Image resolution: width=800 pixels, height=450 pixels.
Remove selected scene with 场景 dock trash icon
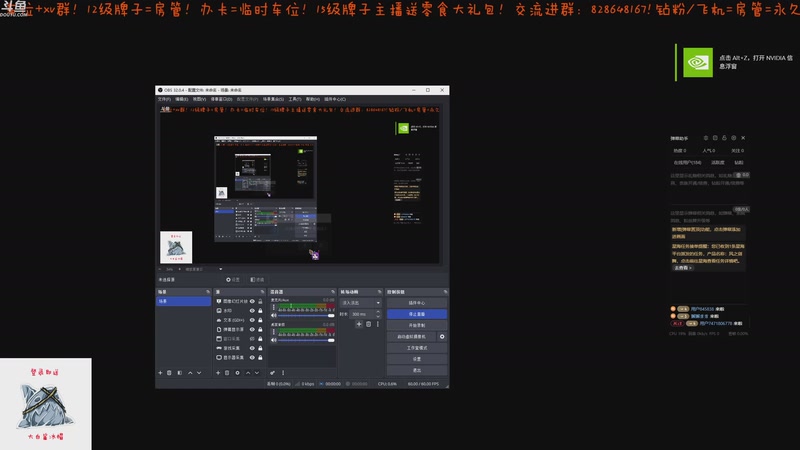169,373
